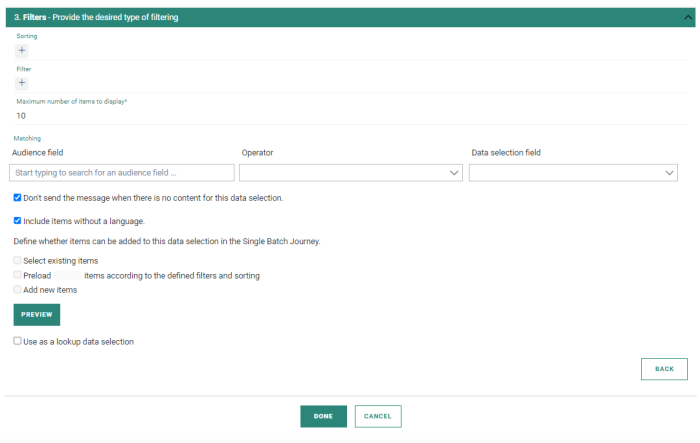Open the Operator dropdown
The width and height of the screenshot is (700, 443).
(350, 173)
